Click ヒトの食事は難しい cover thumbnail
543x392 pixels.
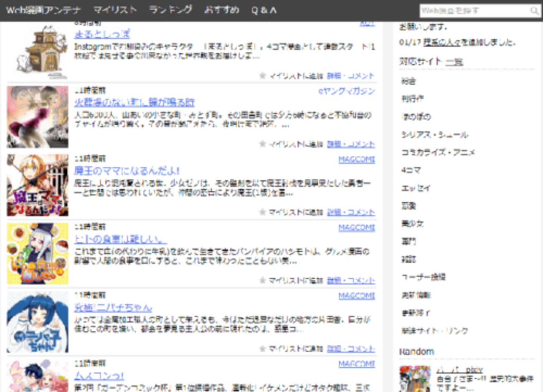tap(38, 253)
